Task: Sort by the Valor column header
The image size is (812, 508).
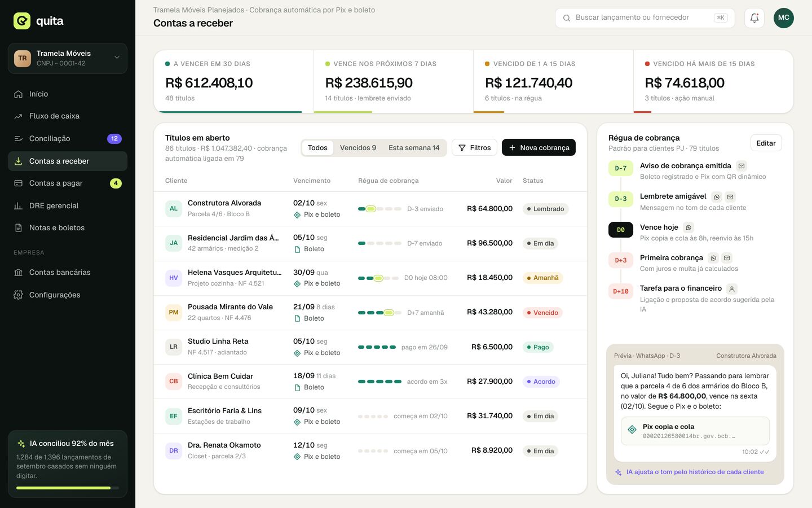Action: tap(504, 181)
